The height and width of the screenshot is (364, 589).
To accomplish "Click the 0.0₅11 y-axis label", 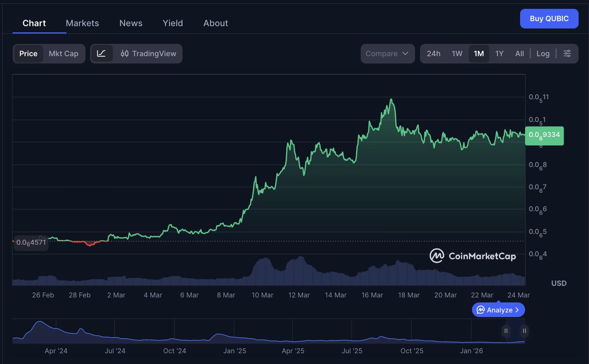I will click(x=539, y=97).
